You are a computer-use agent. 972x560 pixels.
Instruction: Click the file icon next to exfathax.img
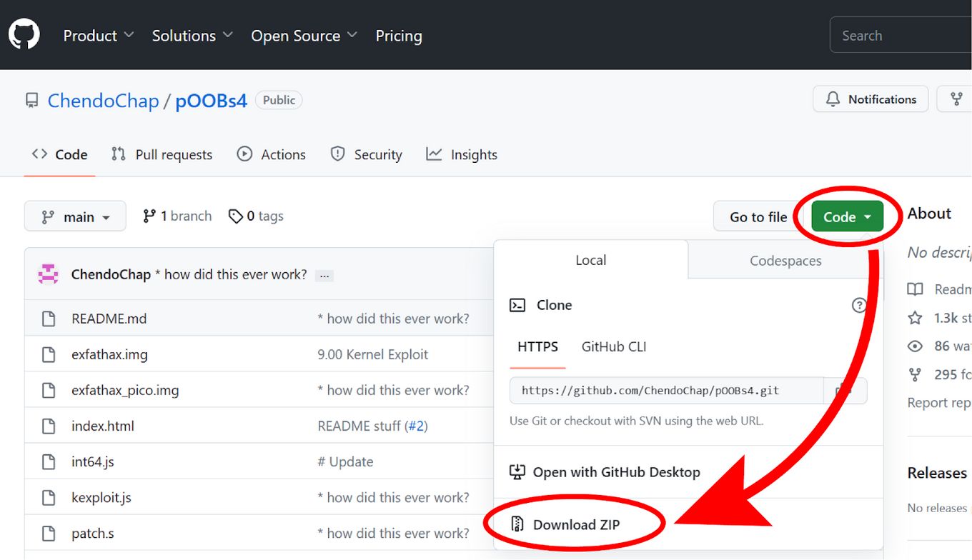(x=48, y=354)
